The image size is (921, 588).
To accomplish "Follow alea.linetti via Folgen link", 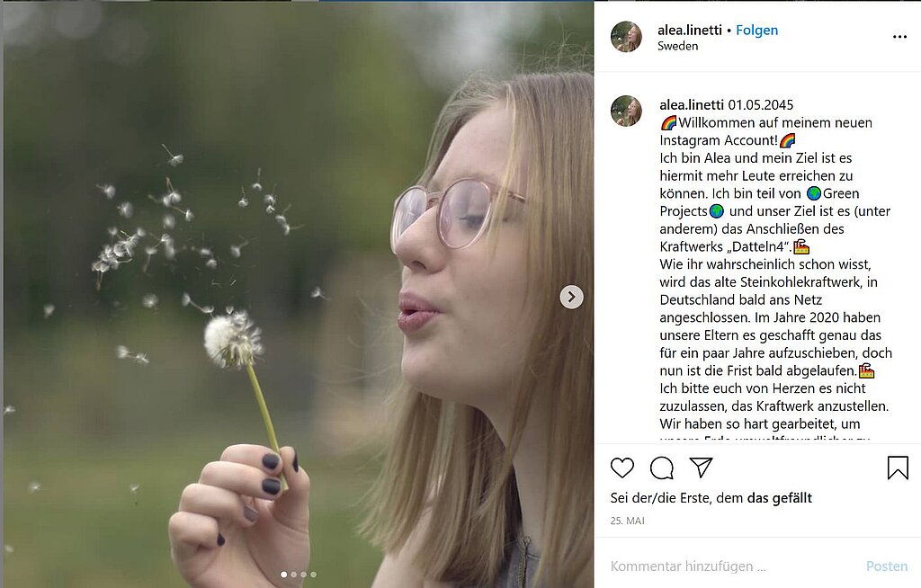I will 756,30.
